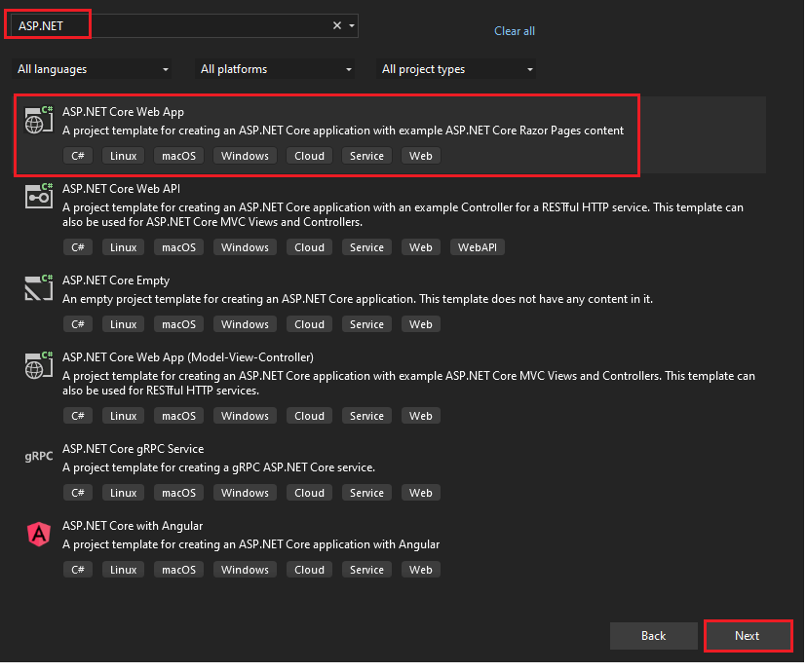
Task: Click the Cloud tag under gRPC Service
Action: 310,494
